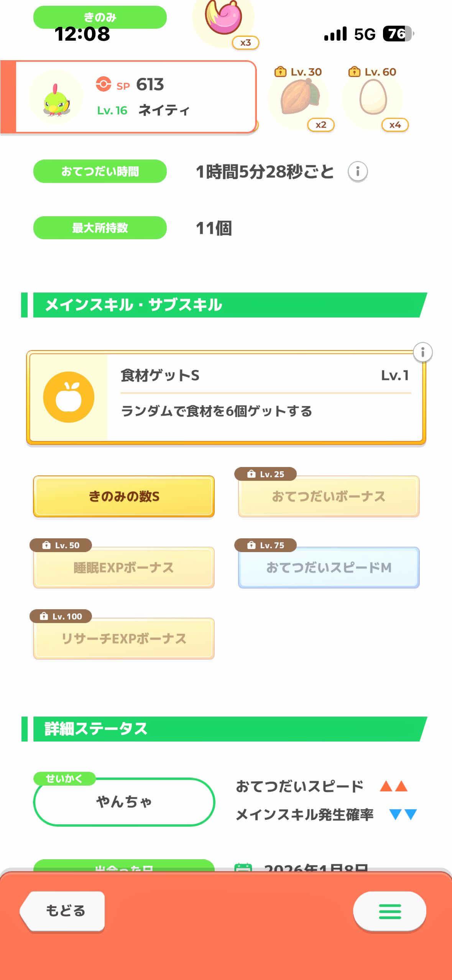Tap the Natu Pokémon portrait
The height and width of the screenshot is (980, 452).
coord(56,98)
